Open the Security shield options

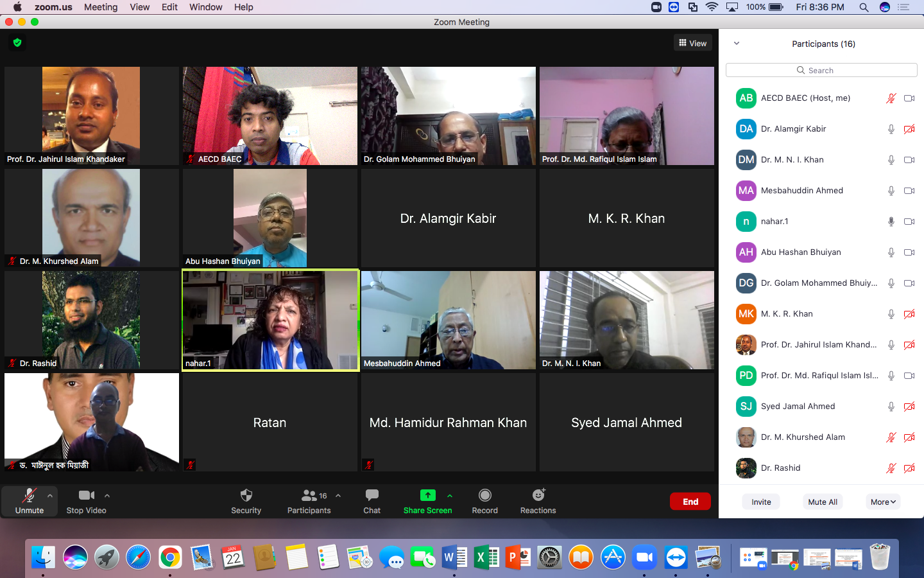pyautogui.click(x=246, y=501)
